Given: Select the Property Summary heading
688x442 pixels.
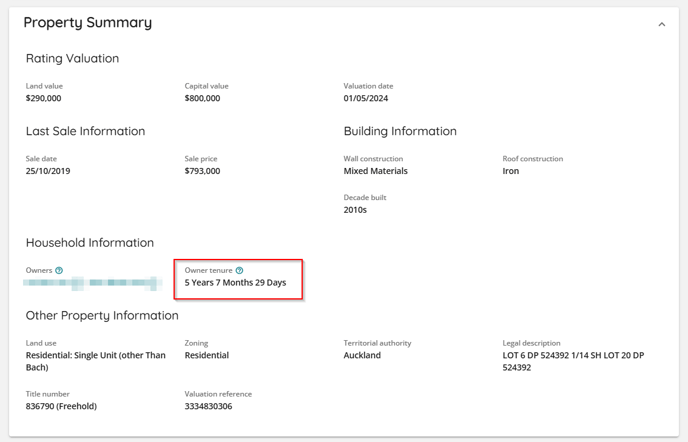Looking at the screenshot, I should click(88, 22).
